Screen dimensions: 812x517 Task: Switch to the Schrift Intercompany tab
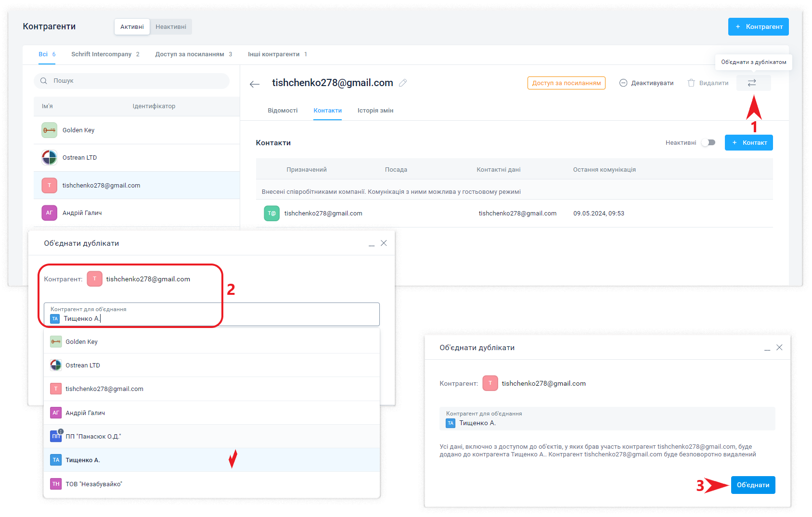pos(105,54)
